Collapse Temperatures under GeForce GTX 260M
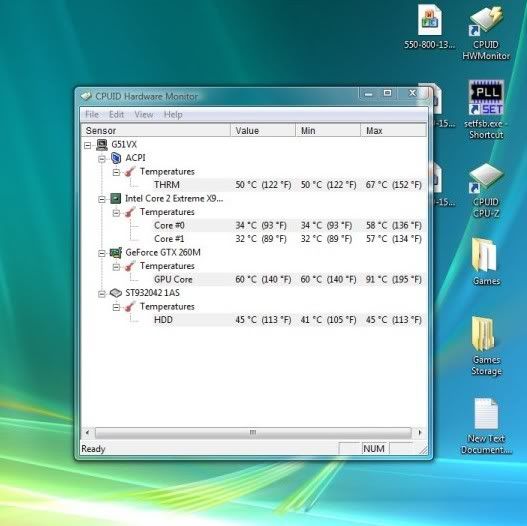 (116, 267)
